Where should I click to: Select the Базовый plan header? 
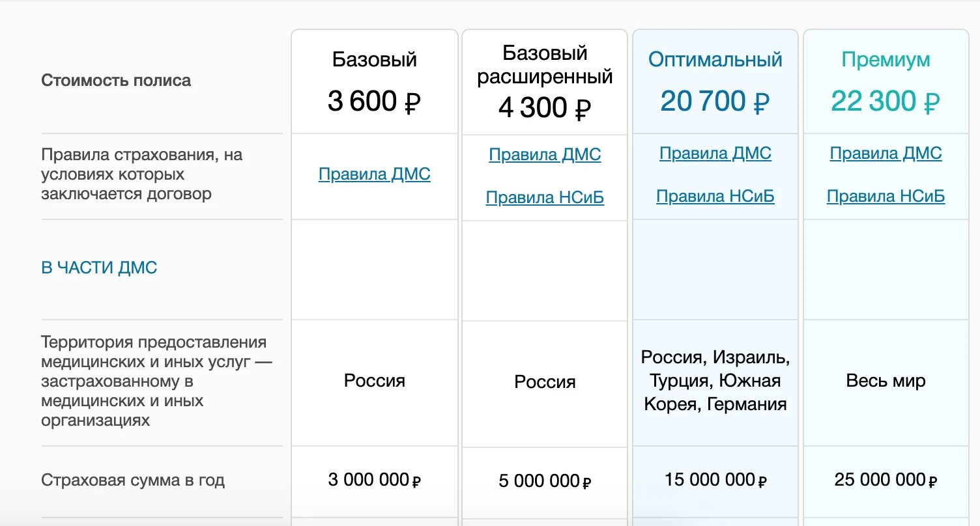[x=374, y=60]
